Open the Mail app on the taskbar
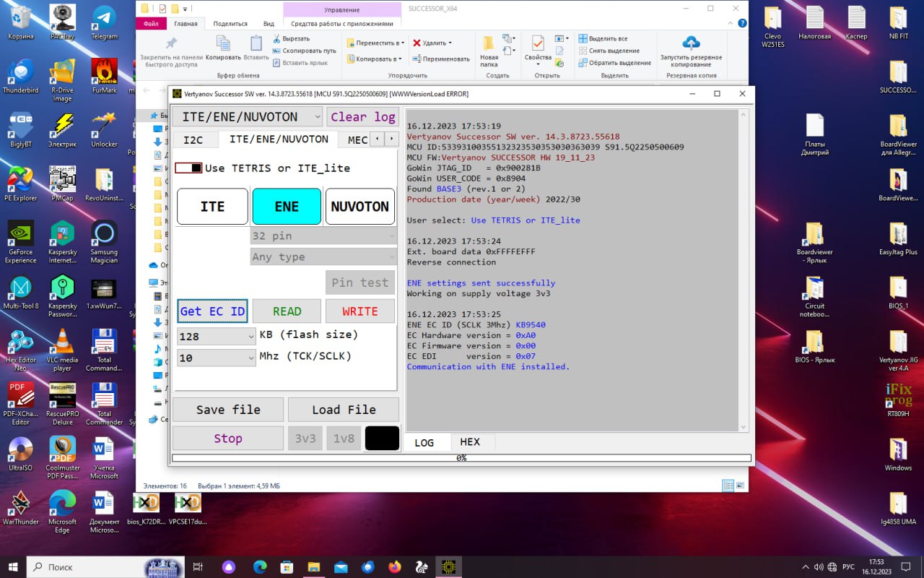 click(x=341, y=567)
